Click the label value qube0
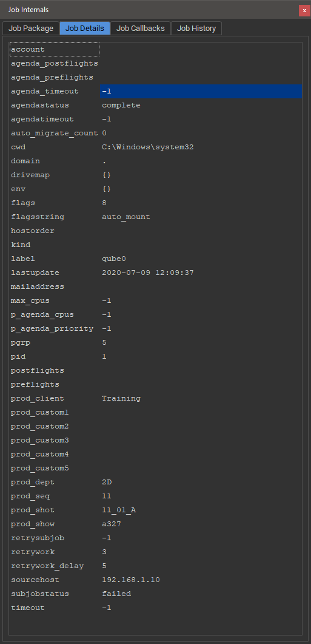Screen dimensions: 311x644 click(x=113, y=259)
